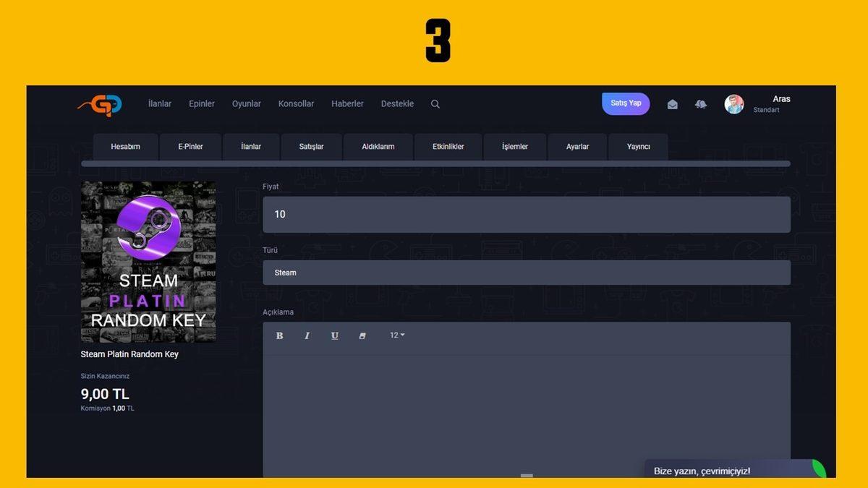Click the clear formatting icon in the editor
This screenshot has width=868, height=488.
click(362, 335)
